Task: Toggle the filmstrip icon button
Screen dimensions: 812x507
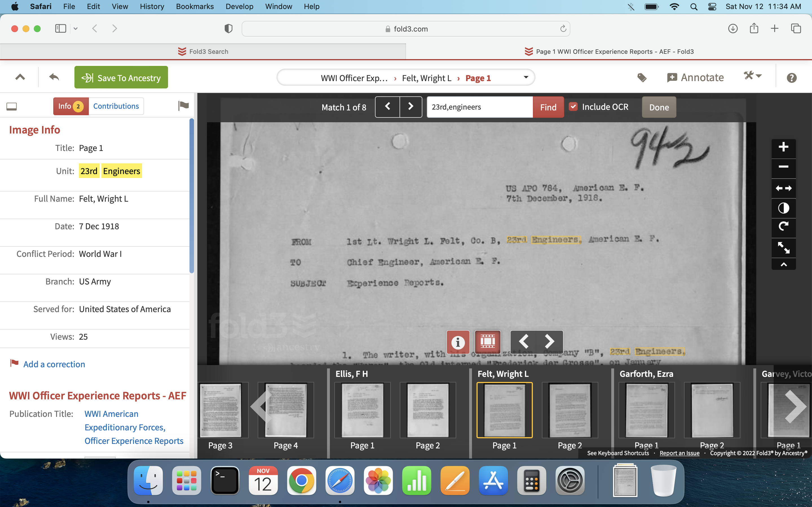Action: click(487, 341)
